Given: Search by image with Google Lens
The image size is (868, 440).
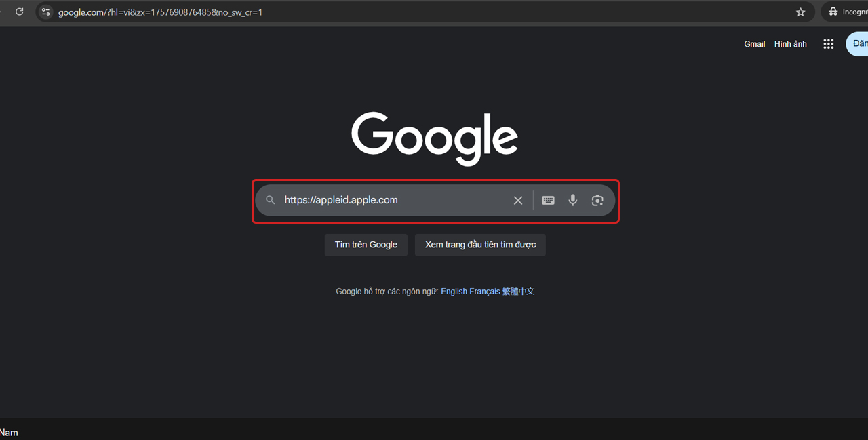Looking at the screenshot, I should click(x=597, y=200).
